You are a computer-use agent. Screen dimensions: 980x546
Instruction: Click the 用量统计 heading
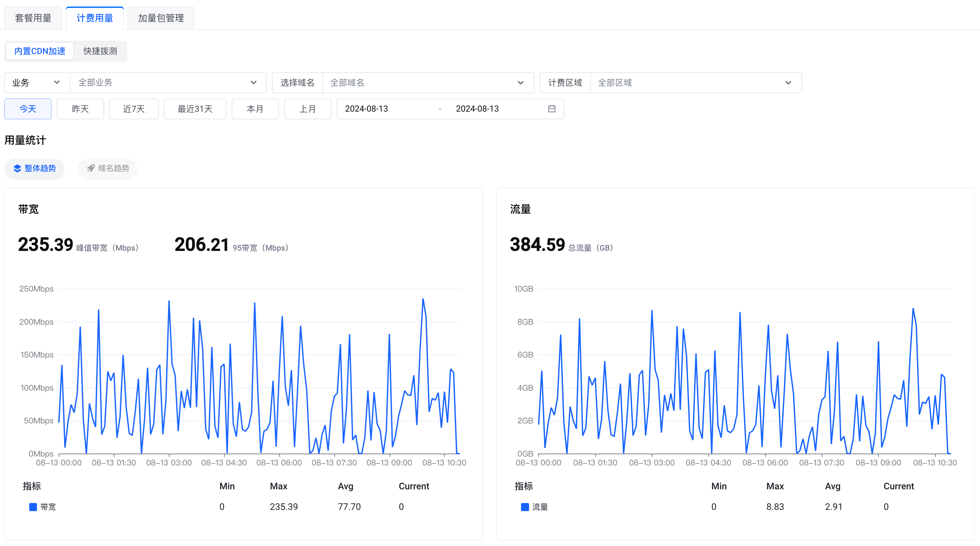pyautogui.click(x=25, y=141)
